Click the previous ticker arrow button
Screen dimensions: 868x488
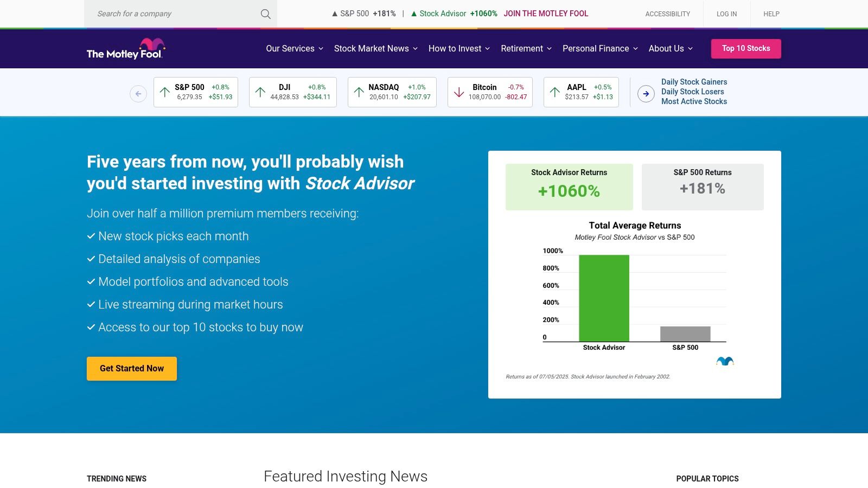138,94
